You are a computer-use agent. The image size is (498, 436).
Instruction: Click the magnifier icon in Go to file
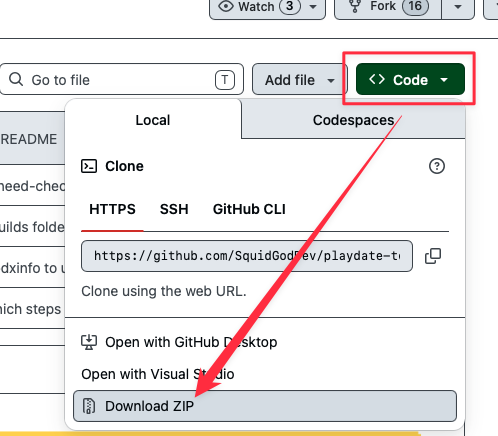point(16,80)
